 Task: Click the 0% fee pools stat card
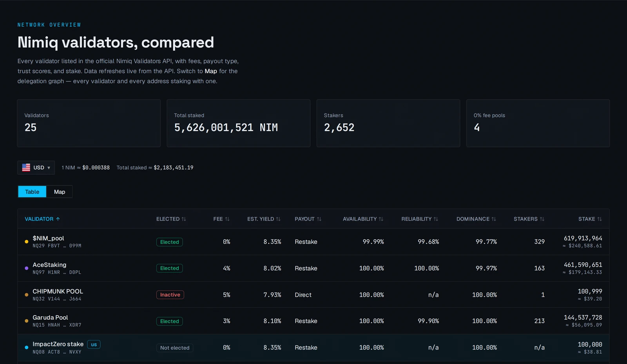[x=538, y=123]
